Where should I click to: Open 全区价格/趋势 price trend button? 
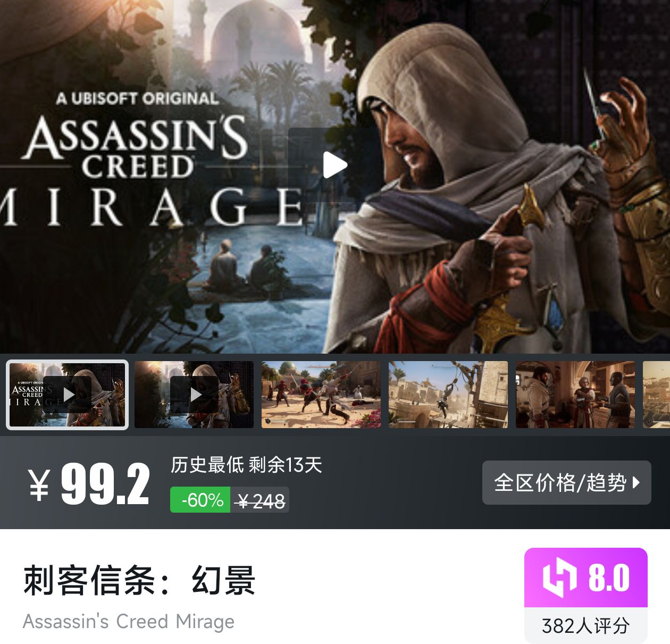[x=566, y=482]
